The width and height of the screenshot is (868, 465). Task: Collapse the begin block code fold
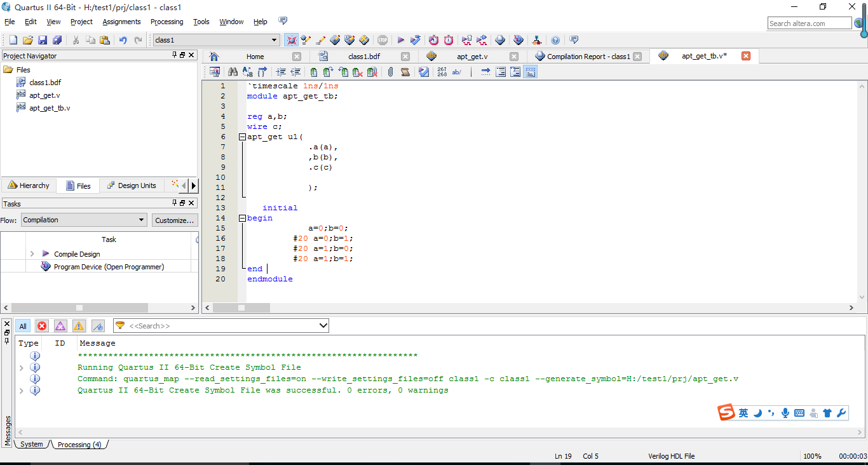242,218
